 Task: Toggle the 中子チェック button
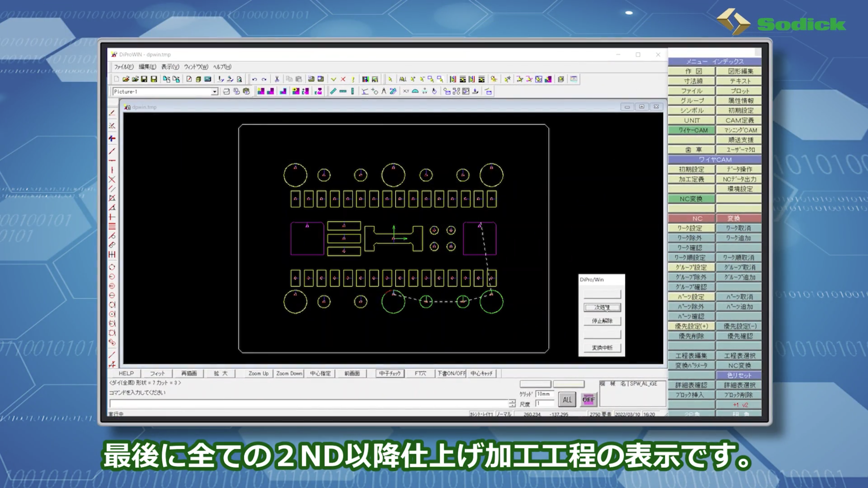pyautogui.click(x=390, y=373)
